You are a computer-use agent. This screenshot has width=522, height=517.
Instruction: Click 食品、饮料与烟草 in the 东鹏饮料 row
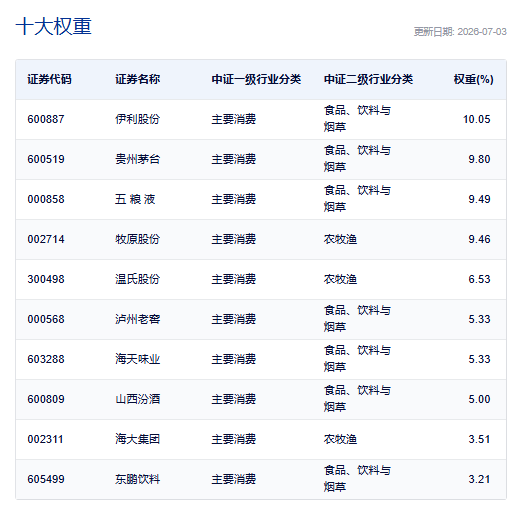pos(357,479)
